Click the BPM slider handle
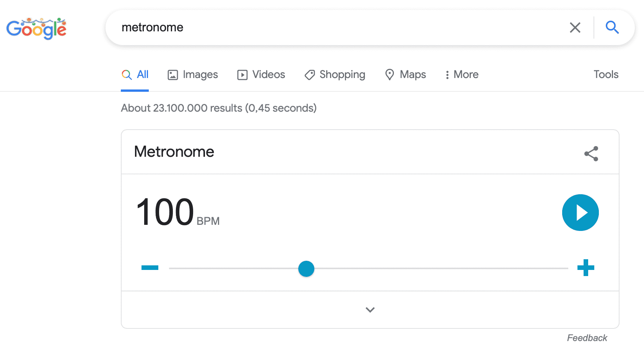The width and height of the screenshot is (644, 351). (x=306, y=269)
